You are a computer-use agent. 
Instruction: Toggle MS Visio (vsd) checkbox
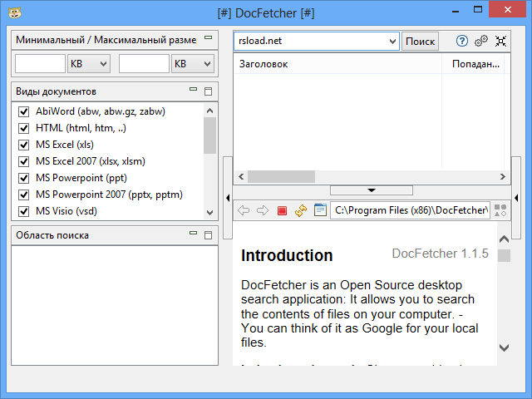coord(23,211)
